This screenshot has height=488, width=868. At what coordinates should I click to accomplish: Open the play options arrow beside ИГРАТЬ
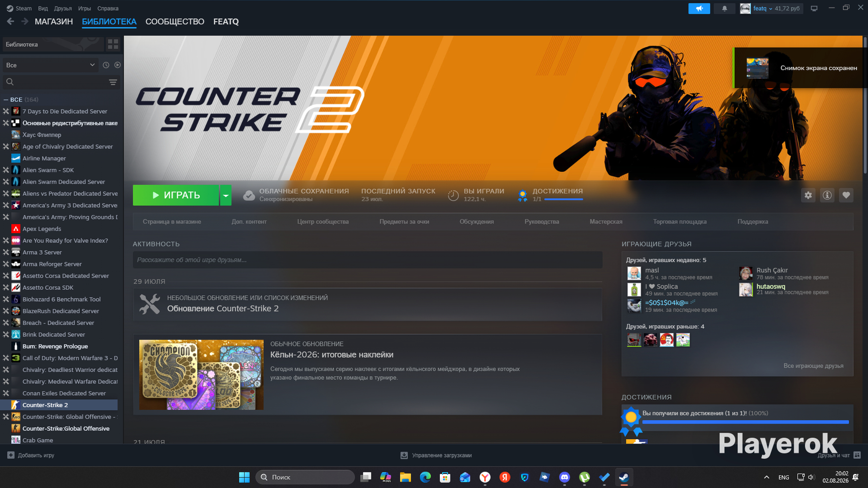point(226,195)
